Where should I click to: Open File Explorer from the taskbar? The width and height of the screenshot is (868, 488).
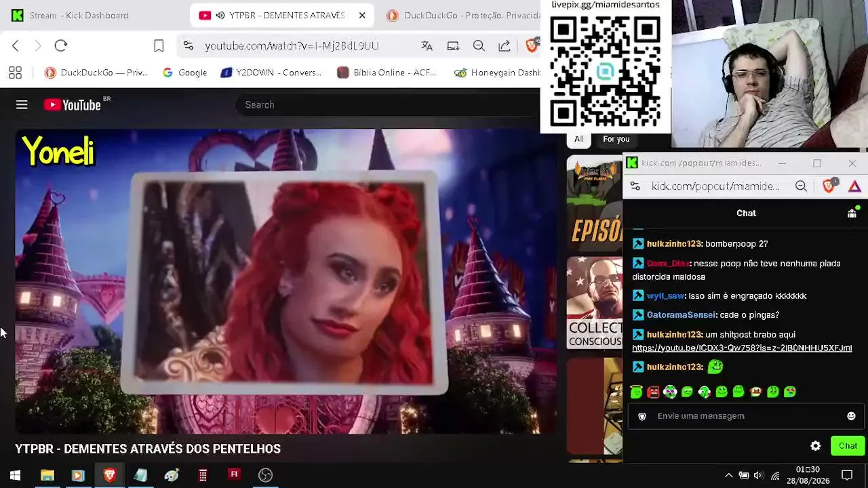point(47,475)
